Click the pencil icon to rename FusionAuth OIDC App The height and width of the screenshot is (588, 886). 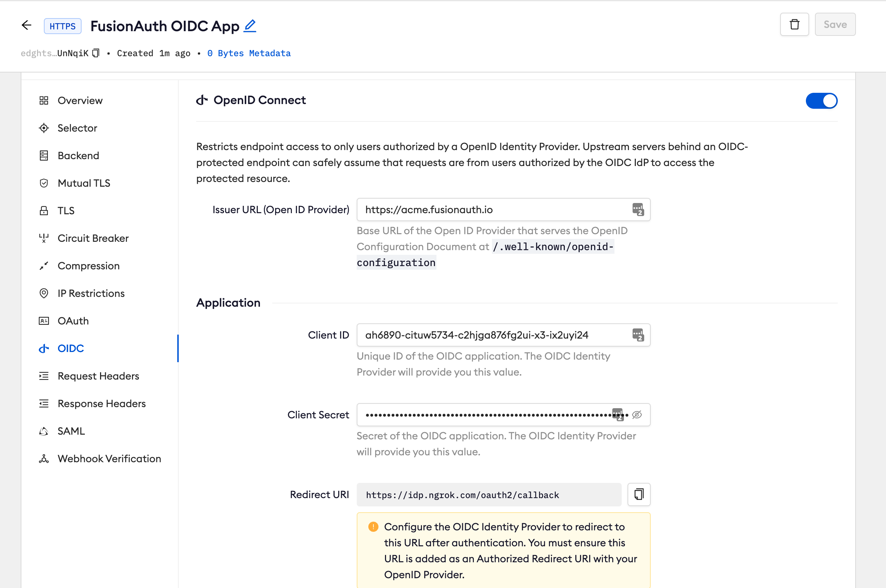click(x=250, y=25)
